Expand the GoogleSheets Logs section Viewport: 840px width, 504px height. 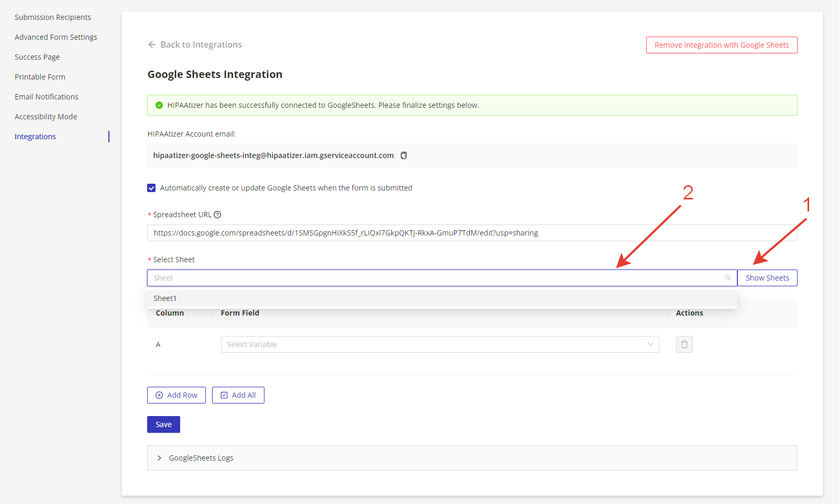tap(159, 458)
